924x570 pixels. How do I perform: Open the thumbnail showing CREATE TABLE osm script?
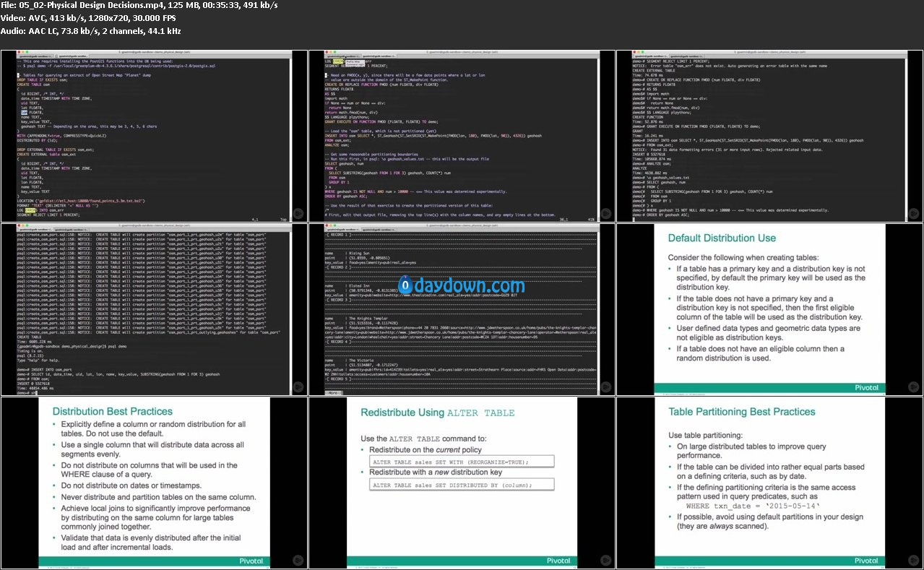pos(154,136)
